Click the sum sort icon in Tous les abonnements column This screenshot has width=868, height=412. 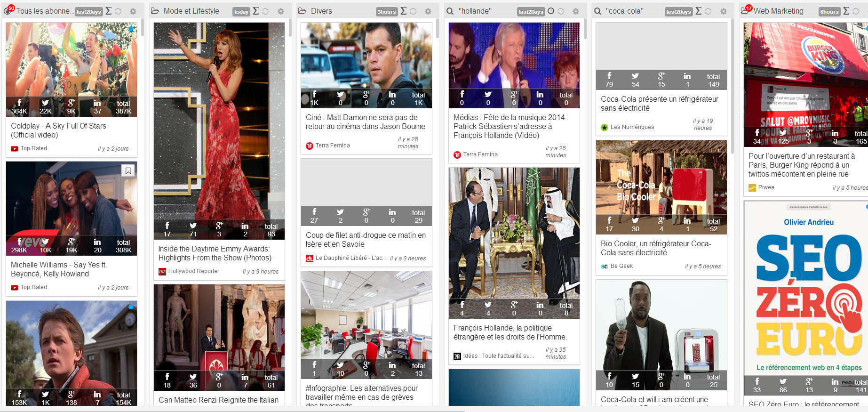109,11
